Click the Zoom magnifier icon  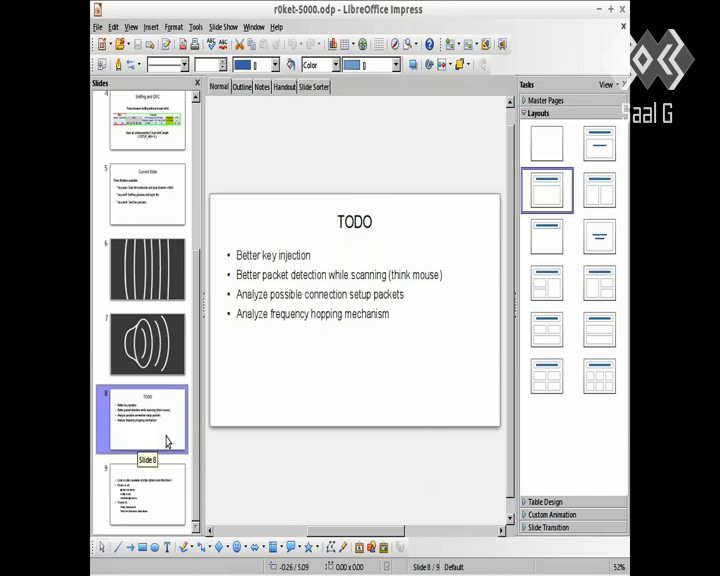[407, 44]
